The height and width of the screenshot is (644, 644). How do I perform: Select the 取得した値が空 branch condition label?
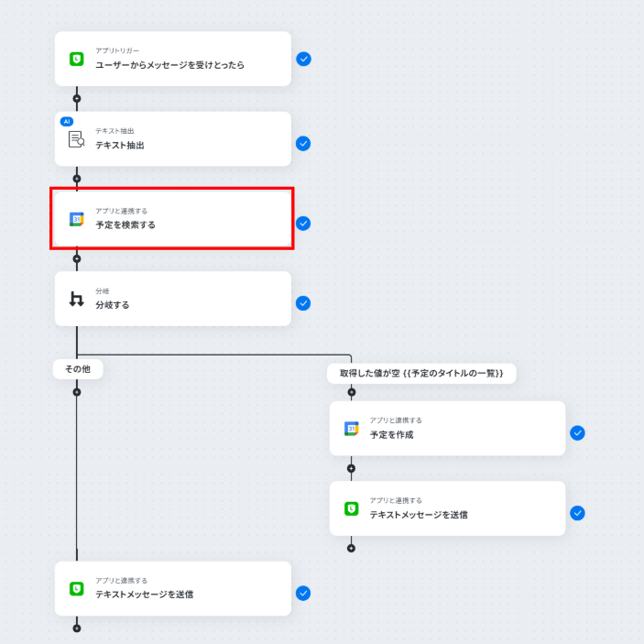(422, 373)
